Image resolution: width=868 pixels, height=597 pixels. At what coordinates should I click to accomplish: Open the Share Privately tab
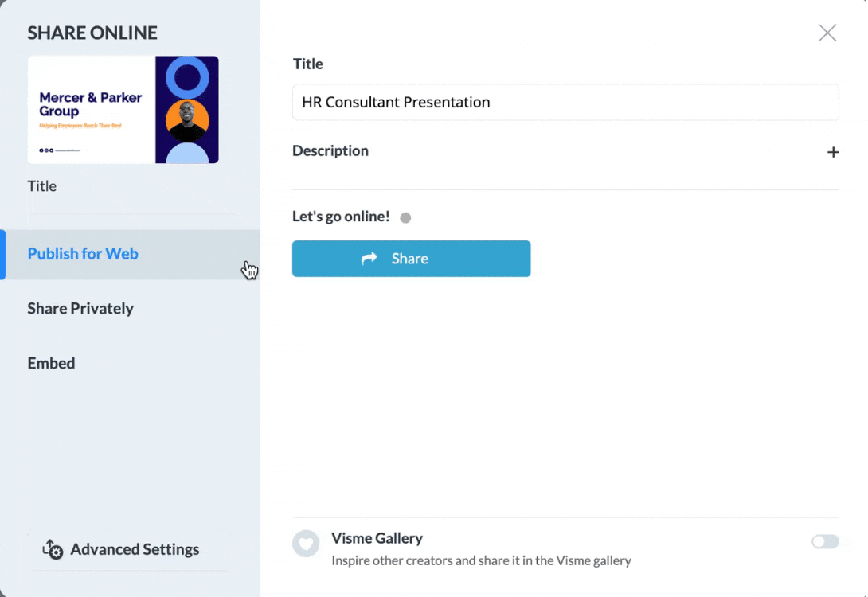click(x=80, y=308)
